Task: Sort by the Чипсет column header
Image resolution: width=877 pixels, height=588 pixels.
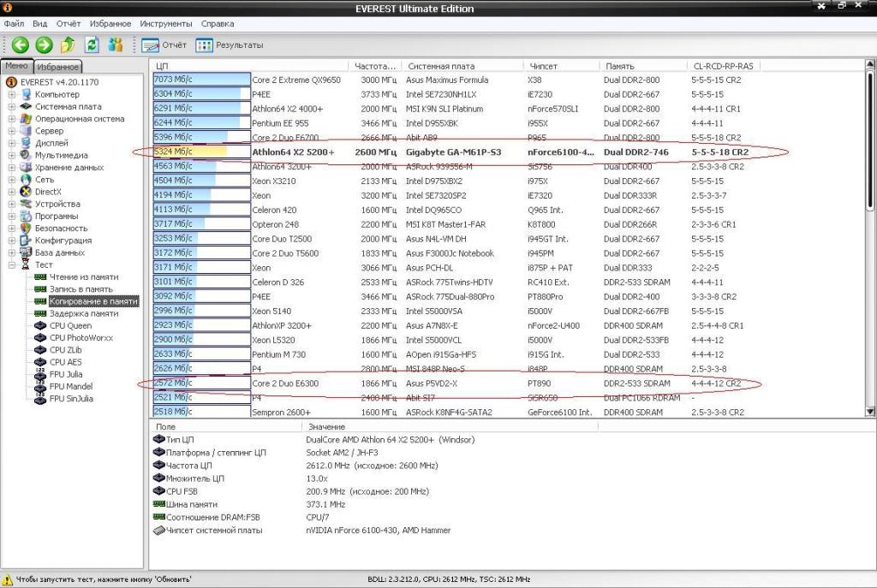Action: [562, 66]
